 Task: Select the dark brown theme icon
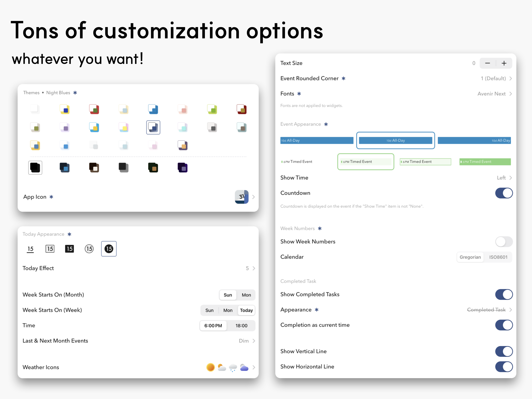pyautogui.click(x=94, y=168)
